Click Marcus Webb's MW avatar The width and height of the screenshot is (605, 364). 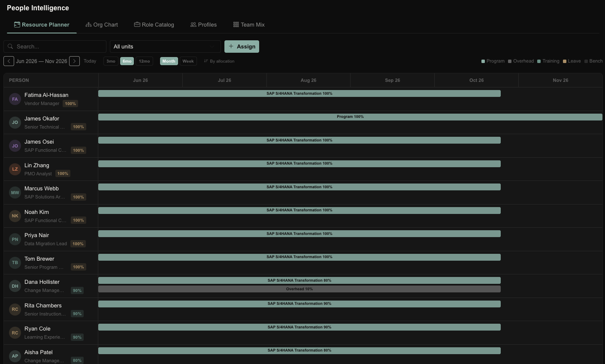point(15,193)
